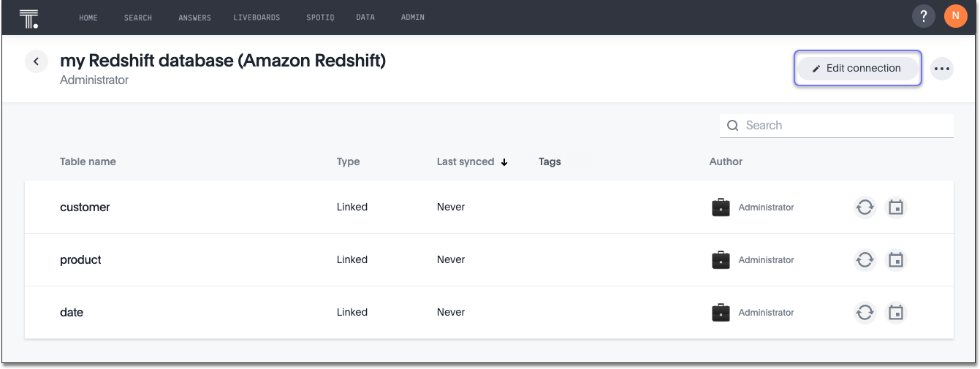980x369 pixels.
Task: Sort by Table name column header
Action: click(88, 161)
